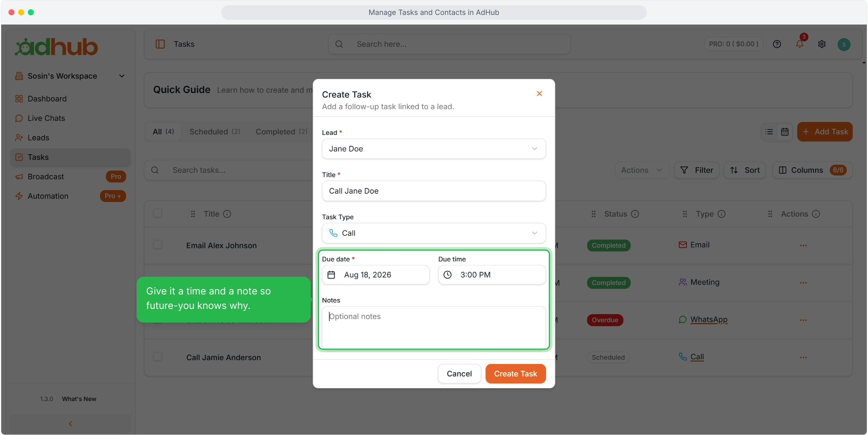868x435 pixels.
Task: Open the Lead dropdown showing Jane Doe
Action: pyautogui.click(x=434, y=149)
